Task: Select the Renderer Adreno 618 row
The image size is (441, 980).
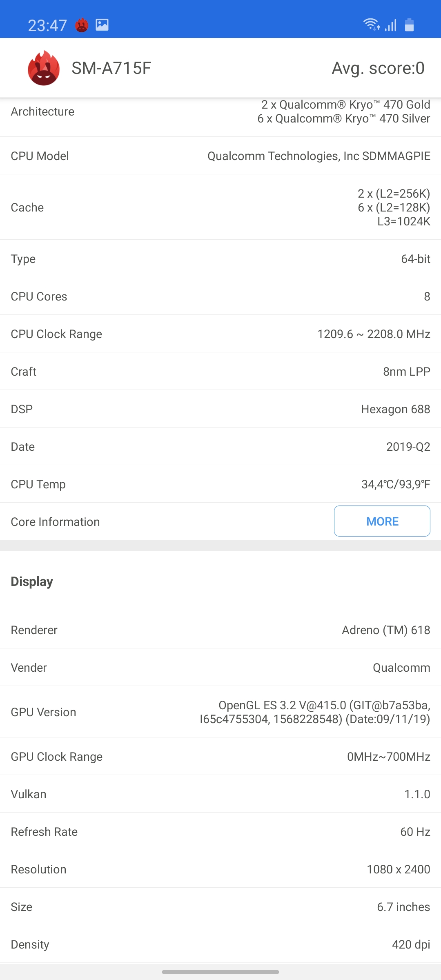Action: (220, 630)
